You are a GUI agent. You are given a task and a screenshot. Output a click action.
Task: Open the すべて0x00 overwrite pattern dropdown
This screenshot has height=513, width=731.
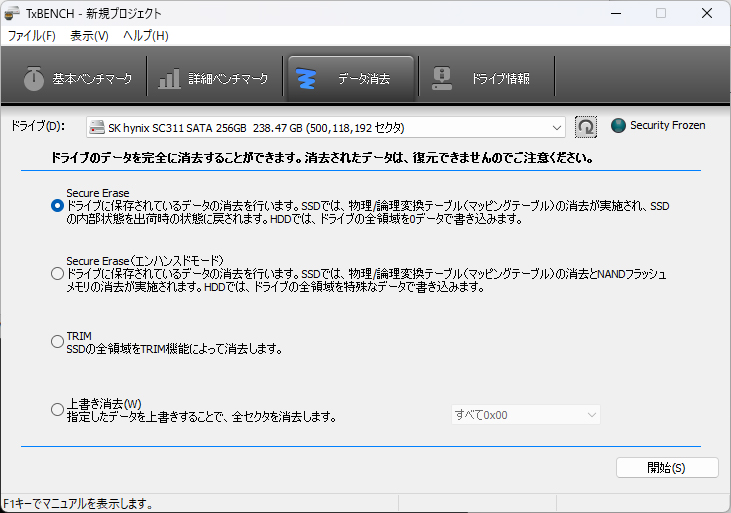525,415
